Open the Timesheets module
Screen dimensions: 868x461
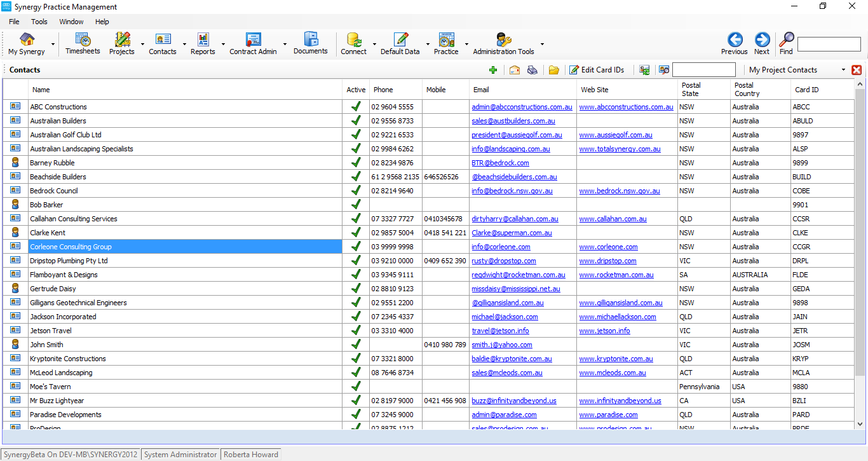tap(83, 43)
